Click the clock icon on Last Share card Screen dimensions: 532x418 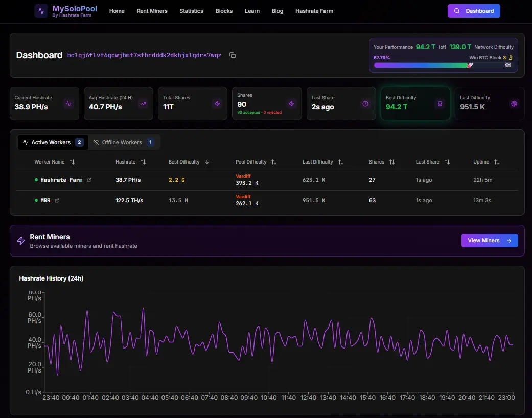(x=365, y=103)
